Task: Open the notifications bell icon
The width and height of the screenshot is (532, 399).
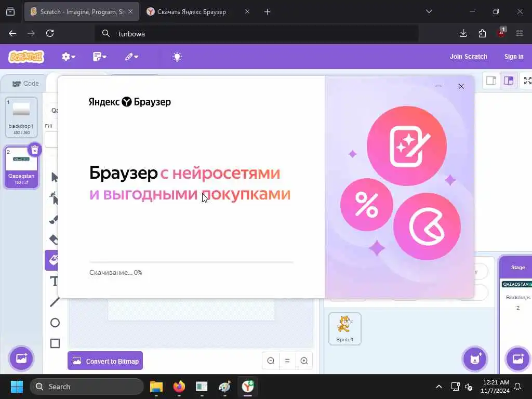Action: click(x=518, y=387)
